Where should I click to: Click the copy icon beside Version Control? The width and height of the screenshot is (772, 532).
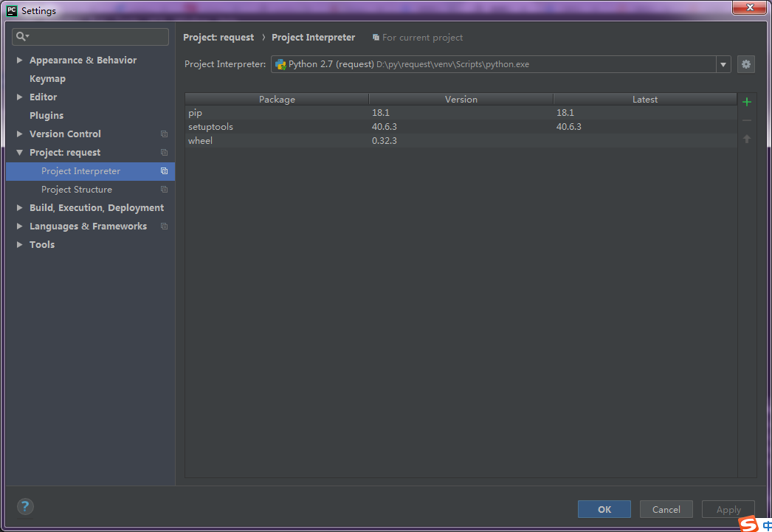pyautogui.click(x=164, y=134)
